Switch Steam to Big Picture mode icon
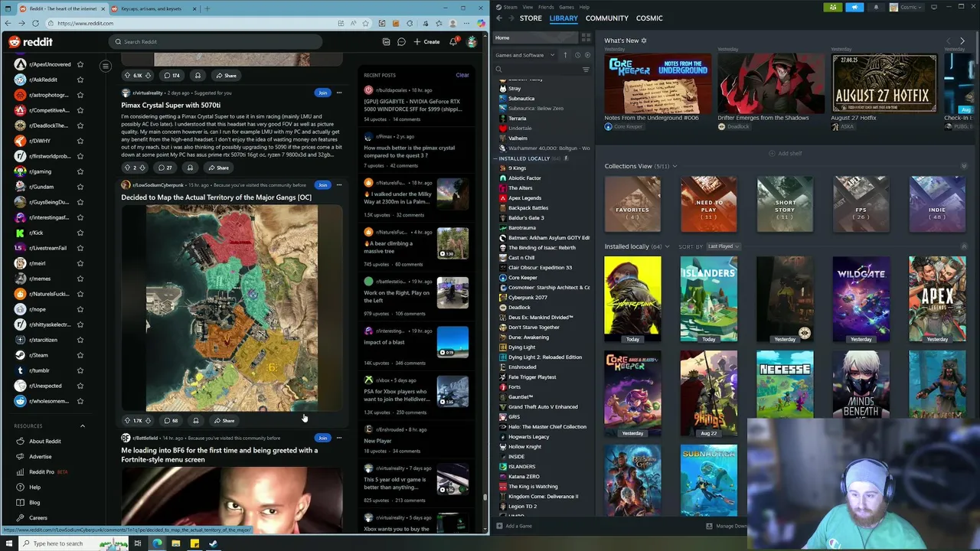The image size is (980, 551). 933,7
